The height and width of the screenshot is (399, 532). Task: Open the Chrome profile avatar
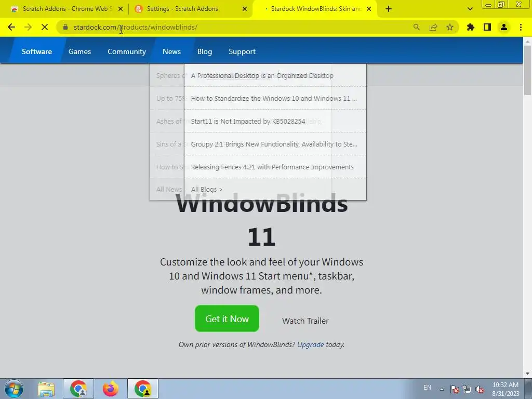[504, 27]
